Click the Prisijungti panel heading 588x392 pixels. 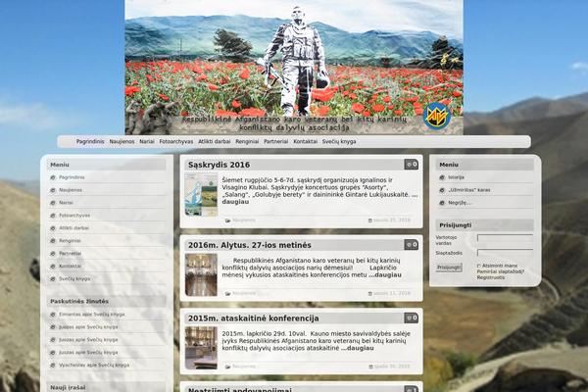coord(456,225)
